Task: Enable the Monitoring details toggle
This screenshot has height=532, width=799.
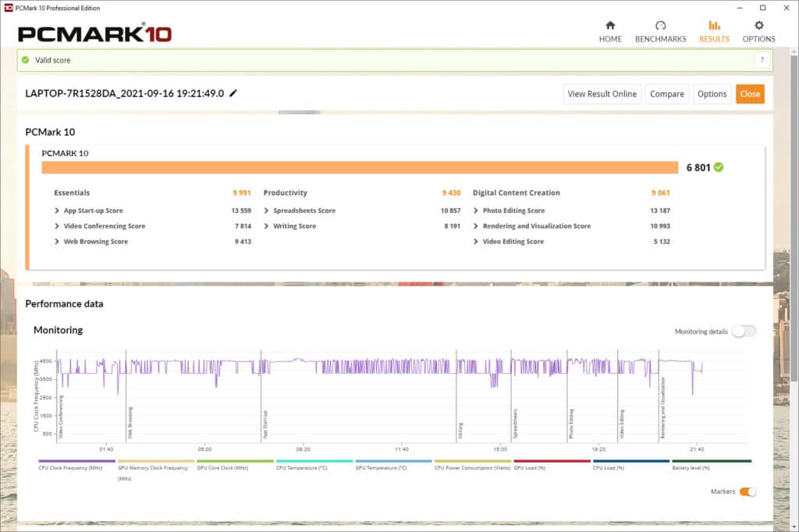Action: pos(743,332)
